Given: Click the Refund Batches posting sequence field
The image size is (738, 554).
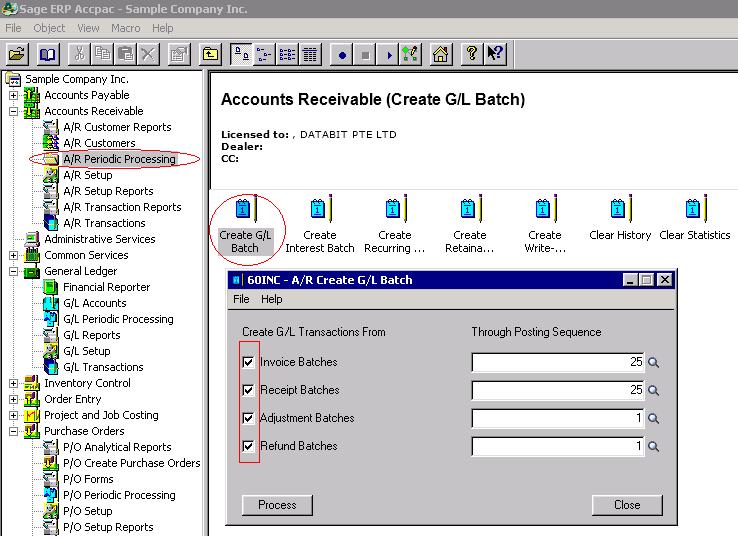Looking at the screenshot, I should click(x=558, y=446).
